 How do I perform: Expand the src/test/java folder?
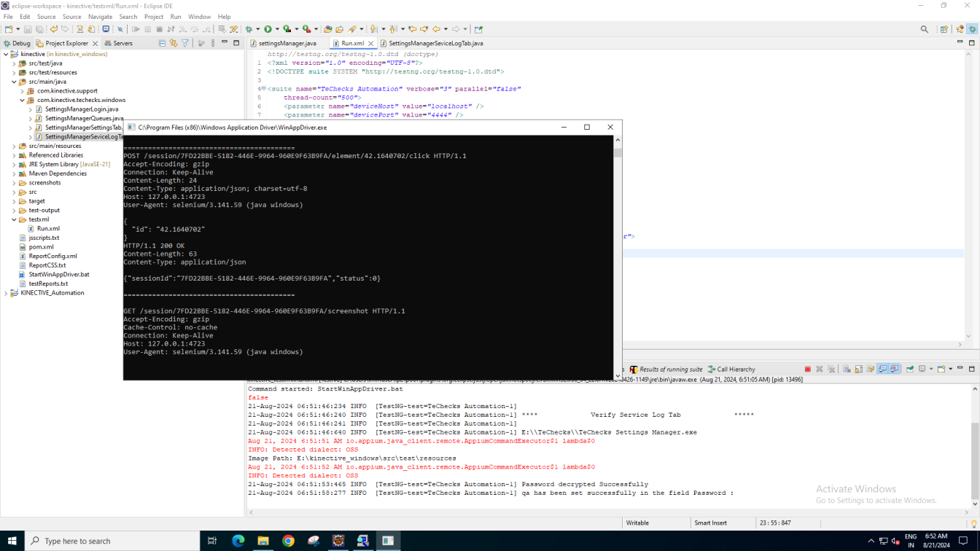pos(14,63)
